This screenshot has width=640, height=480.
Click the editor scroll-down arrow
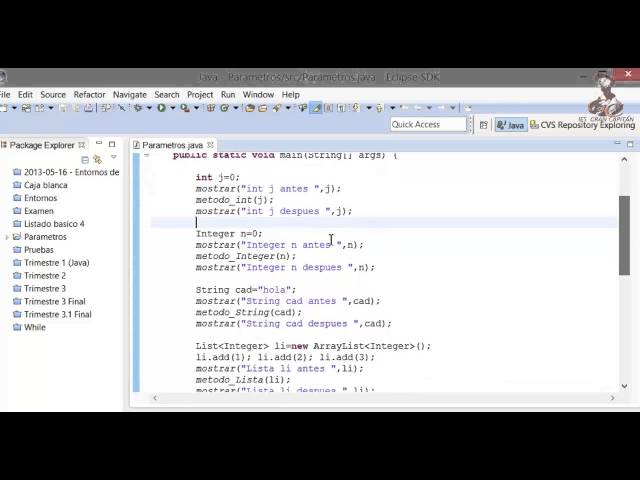[624, 386]
